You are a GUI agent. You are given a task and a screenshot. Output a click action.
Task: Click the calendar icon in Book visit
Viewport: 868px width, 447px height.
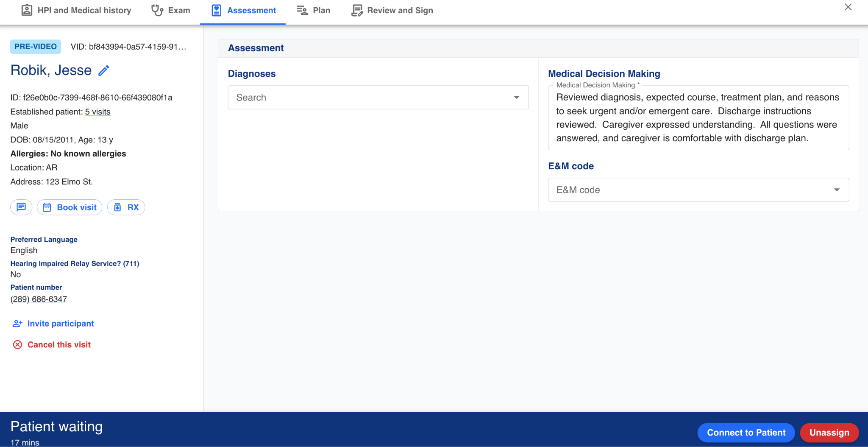pos(47,207)
